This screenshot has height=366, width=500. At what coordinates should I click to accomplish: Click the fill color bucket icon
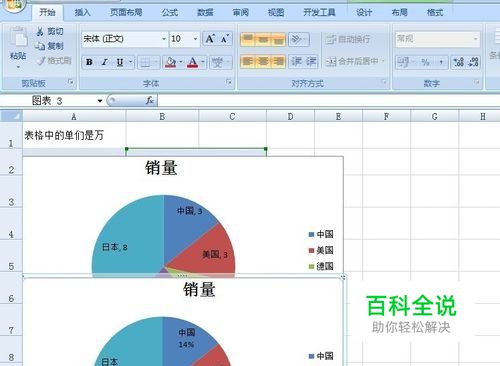170,62
